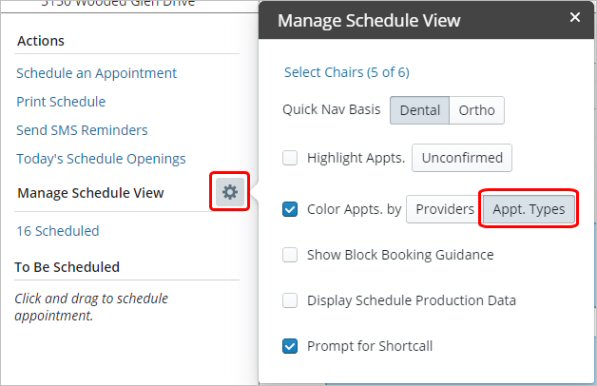Open Send SMS Reminders

click(x=82, y=130)
